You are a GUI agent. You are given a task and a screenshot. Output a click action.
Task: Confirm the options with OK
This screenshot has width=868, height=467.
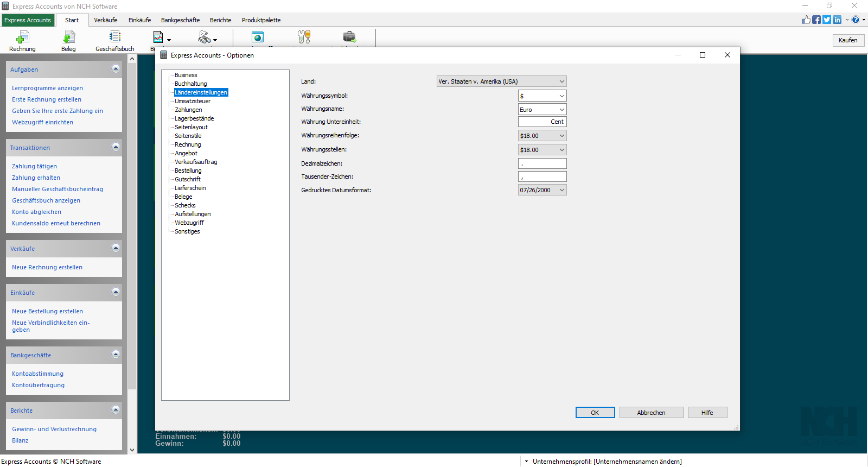(x=595, y=413)
